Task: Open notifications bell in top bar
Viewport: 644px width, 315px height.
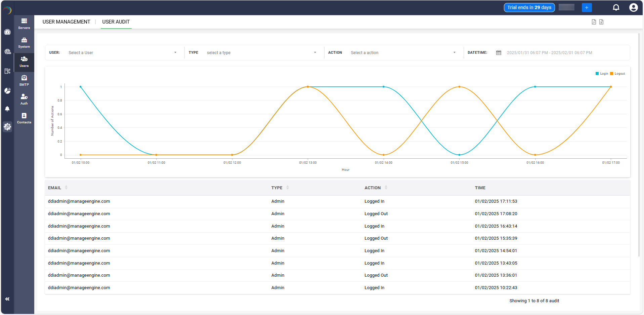Action: 616,7
